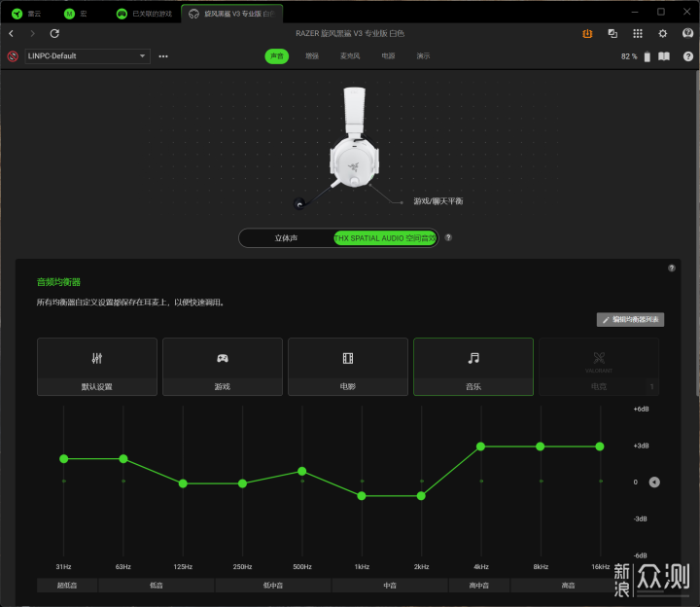The image size is (700, 607).
Task: Choose the VALORANT 电竞 preset
Action: point(599,367)
